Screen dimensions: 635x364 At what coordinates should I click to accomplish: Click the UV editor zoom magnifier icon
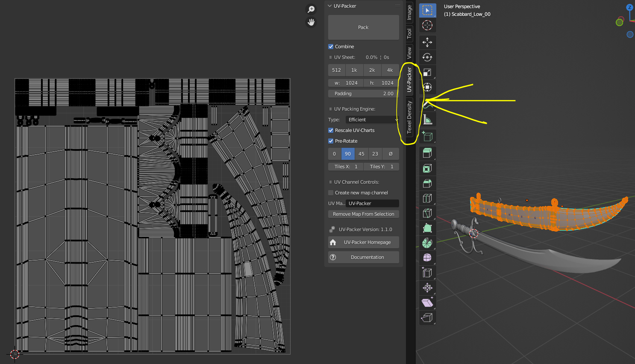pyautogui.click(x=311, y=9)
